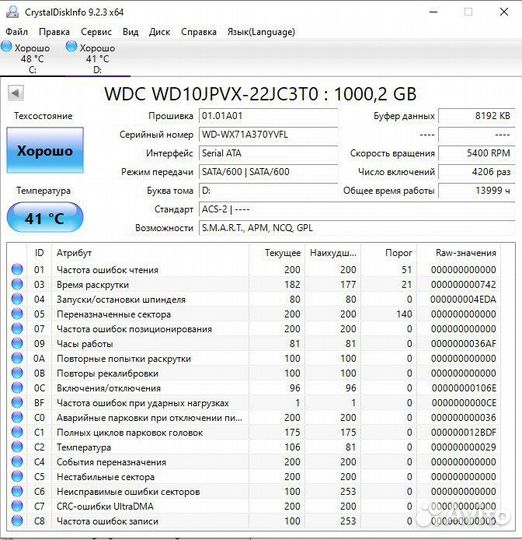The height and width of the screenshot is (540, 522).
Task: Click the Буква тома field D:
Action: coord(268,190)
